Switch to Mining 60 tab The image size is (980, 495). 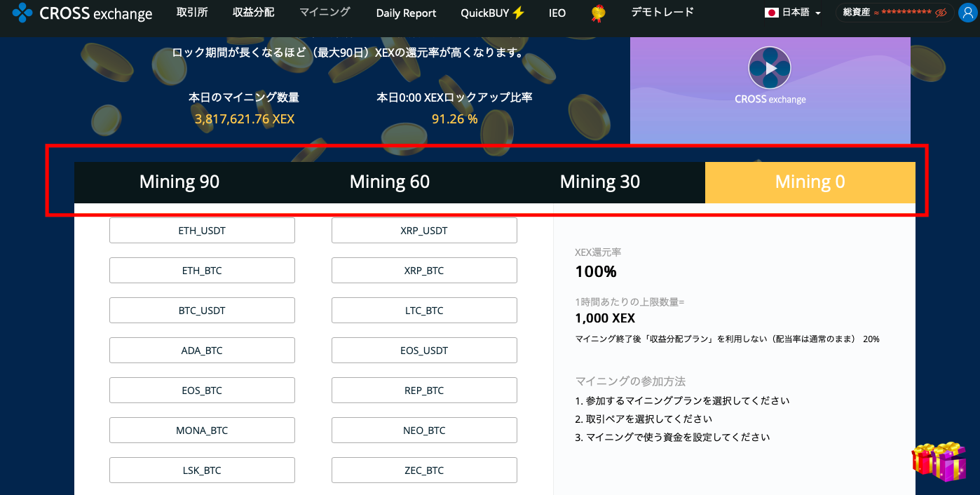point(390,182)
